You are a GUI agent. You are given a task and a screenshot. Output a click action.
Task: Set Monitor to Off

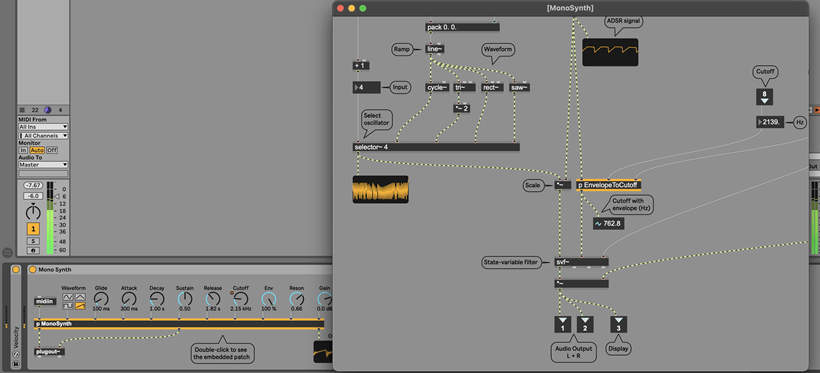coord(52,150)
